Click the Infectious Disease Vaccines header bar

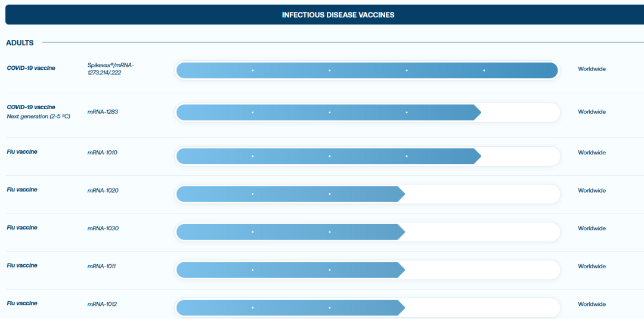(x=338, y=15)
